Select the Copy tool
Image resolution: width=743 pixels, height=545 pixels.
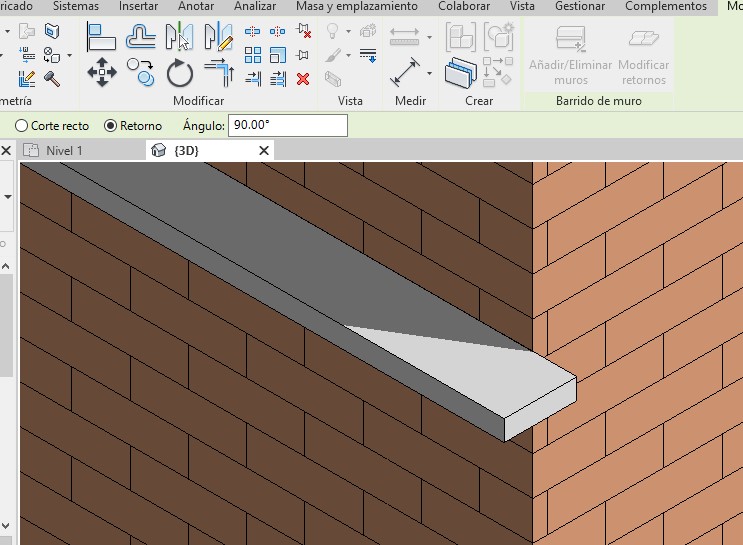click(140, 72)
